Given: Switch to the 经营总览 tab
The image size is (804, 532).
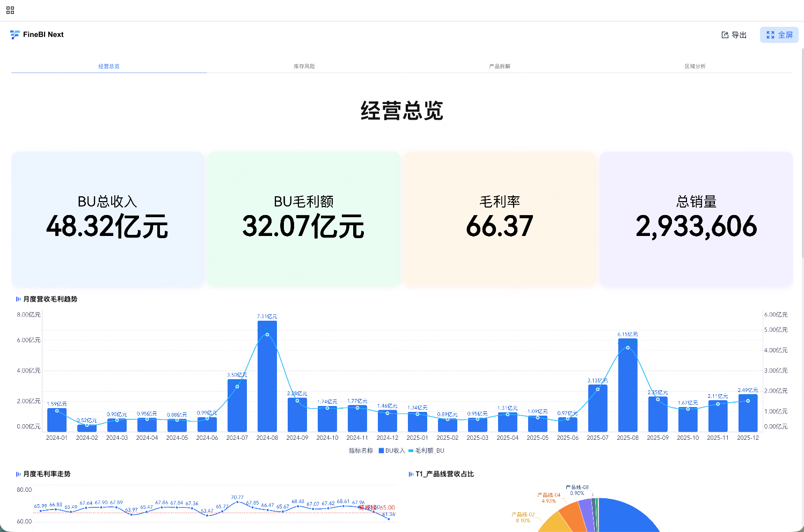Looking at the screenshot, I should pos(109,66).
